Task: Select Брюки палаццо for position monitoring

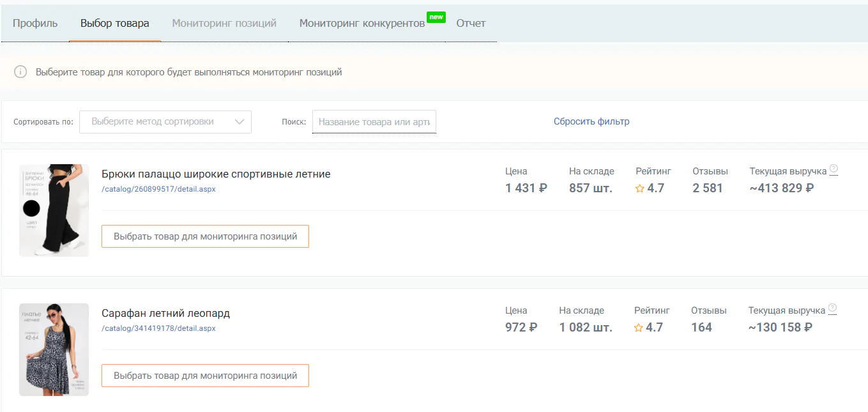Action: (205, 236)
